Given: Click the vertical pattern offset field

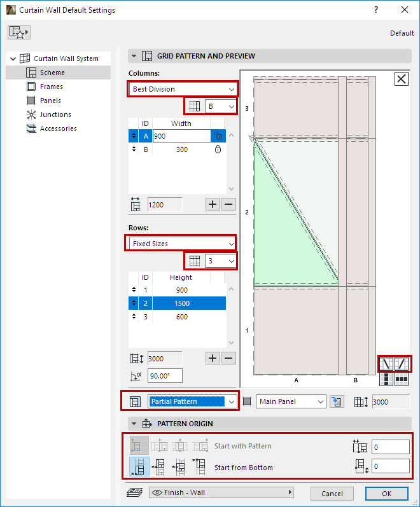Looking at the screenshot, I should click(391, 466).
